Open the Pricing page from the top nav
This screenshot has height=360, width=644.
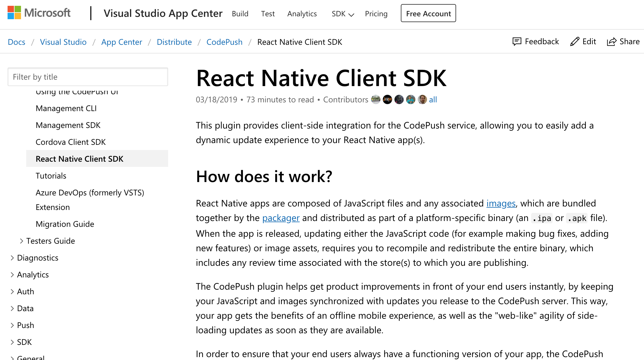[376, 14]
